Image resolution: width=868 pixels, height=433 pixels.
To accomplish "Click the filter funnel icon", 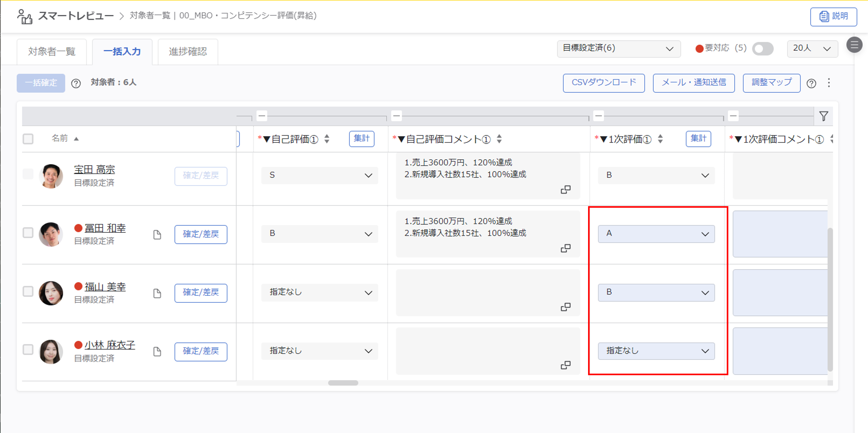I will coord(824,116).
